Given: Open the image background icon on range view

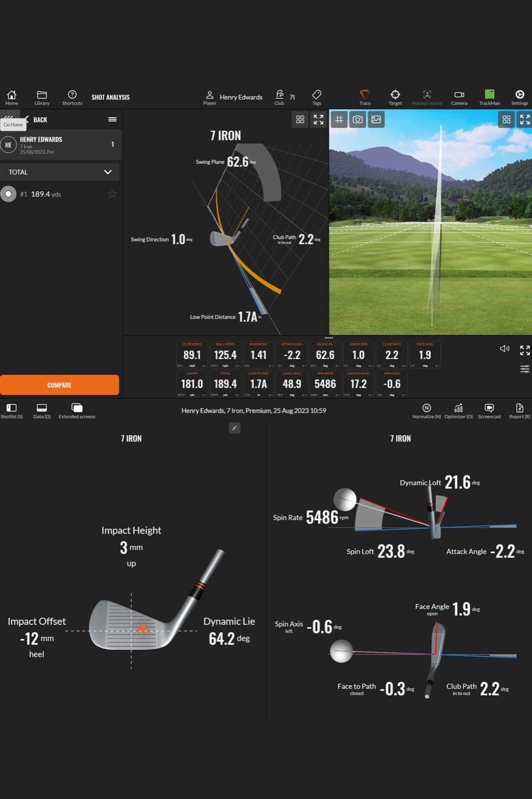Looking at the screenshot, I should 376,119.
